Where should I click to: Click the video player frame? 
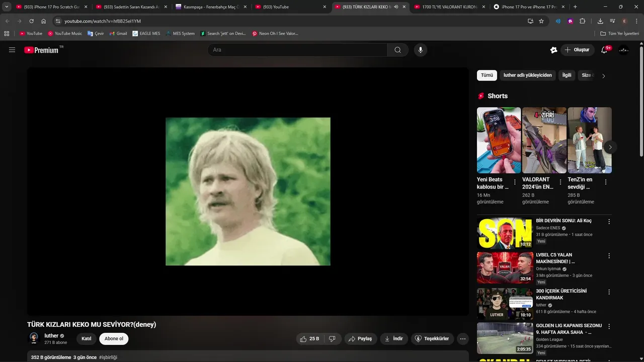(248, 192)
